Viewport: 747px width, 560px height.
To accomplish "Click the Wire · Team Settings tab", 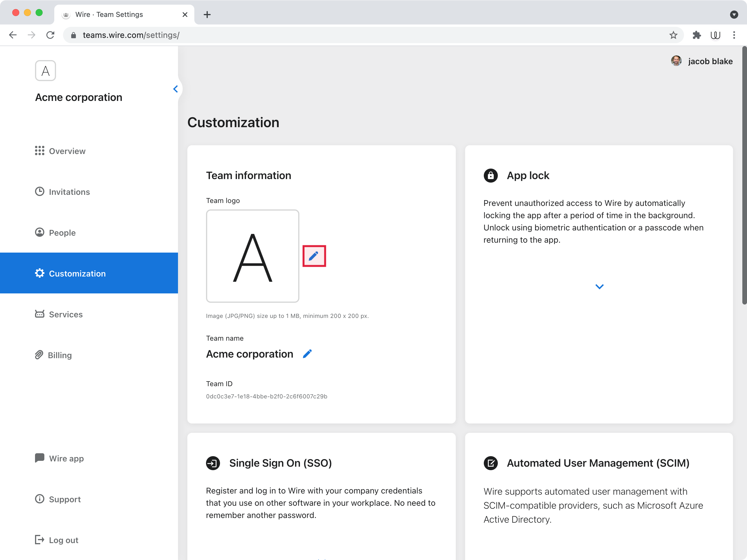I will (124, 15).
